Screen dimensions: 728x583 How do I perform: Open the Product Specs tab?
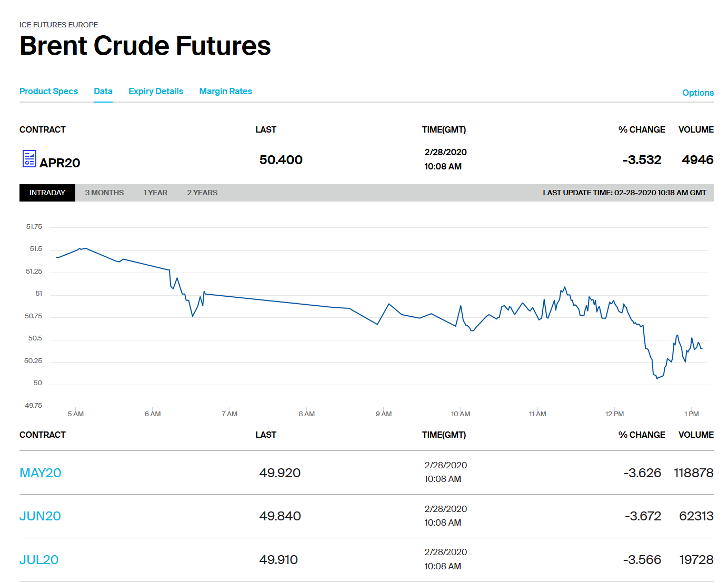(48, 92)
